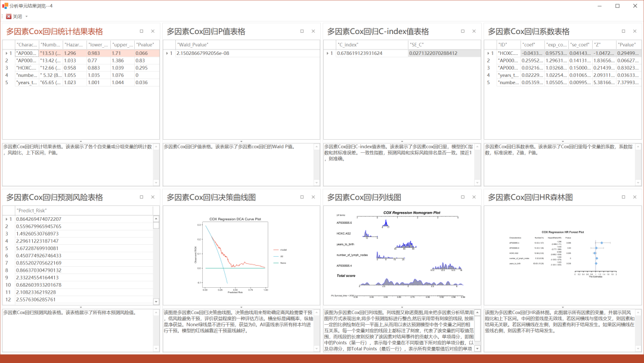Select the 多因素Cox回归决策曲线图 panel title
The height and width of the screenshot is (363, 644).
[211, 198]
